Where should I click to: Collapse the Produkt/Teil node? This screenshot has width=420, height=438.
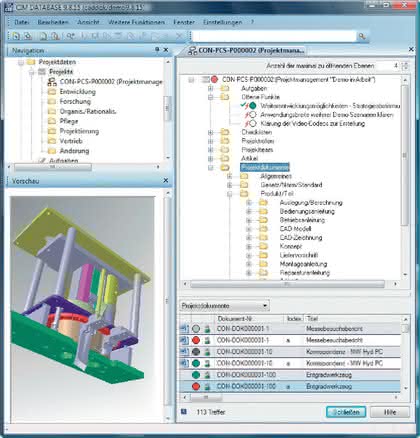click(x=229, y=194)
